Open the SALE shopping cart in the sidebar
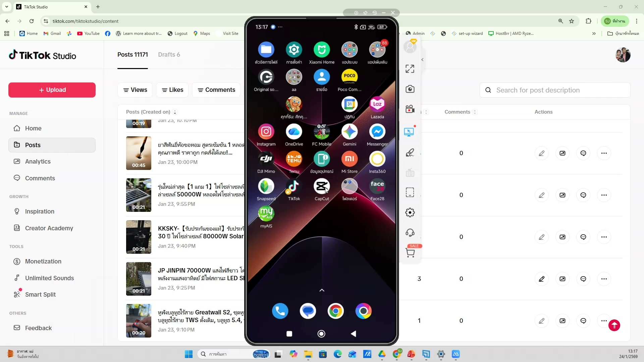This screenshot has height=362, width=644. point(411,252)
